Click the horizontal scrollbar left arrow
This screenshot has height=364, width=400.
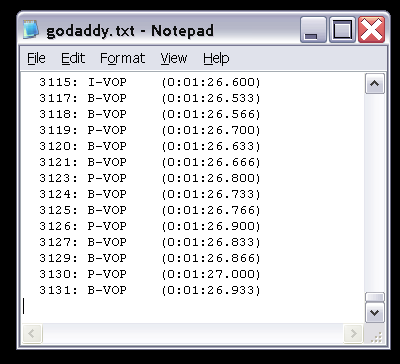pos(32,333)
